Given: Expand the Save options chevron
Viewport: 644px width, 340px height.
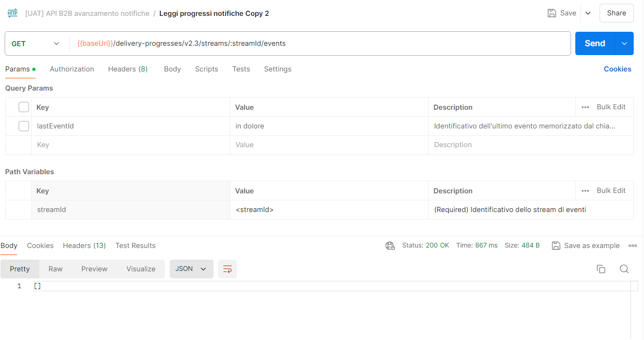Looking at the screenshot, I should click(x=588, y=13).
